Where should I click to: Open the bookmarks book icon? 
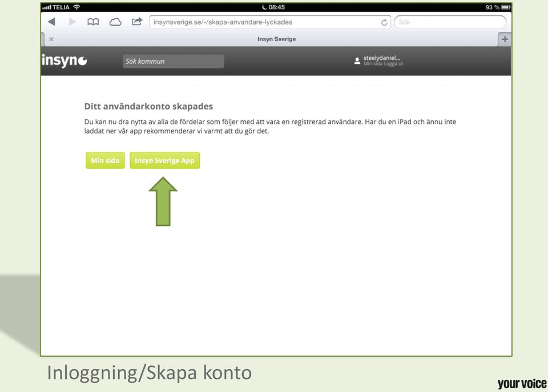(93, 22)
